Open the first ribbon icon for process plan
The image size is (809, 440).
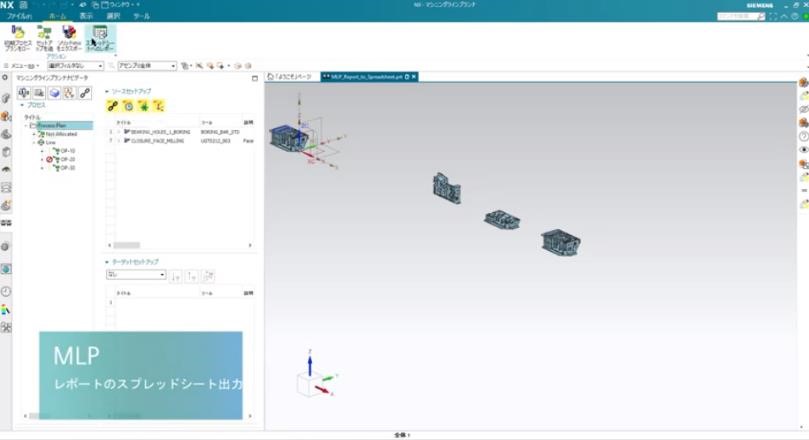point(18,38)
